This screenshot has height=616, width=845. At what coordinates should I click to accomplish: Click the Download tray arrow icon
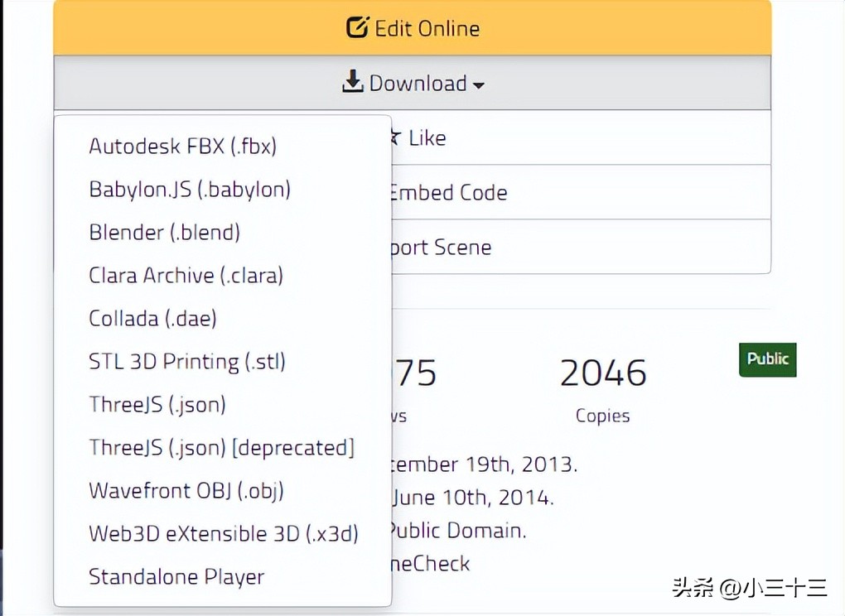(x=353, y=82)
